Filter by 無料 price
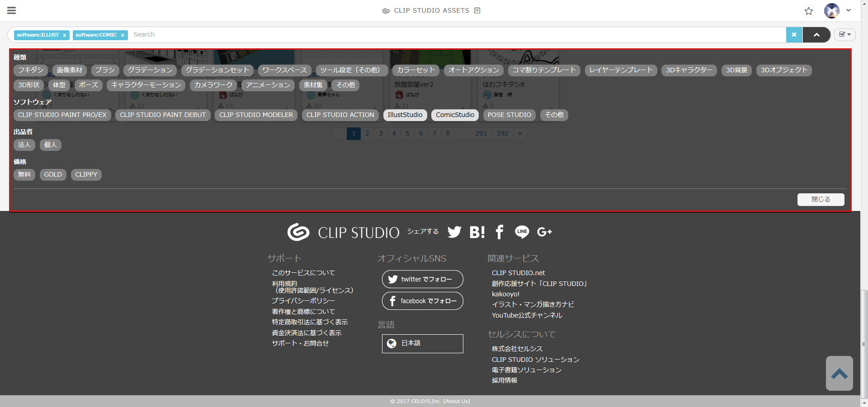Viewport: 868px width, 407px height. tap(24, 174)
